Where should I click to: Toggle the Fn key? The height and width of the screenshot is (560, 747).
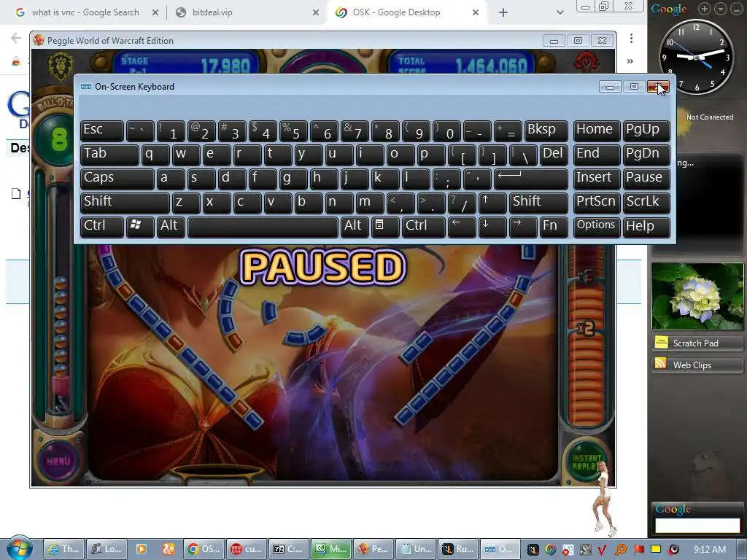[554, 226]
